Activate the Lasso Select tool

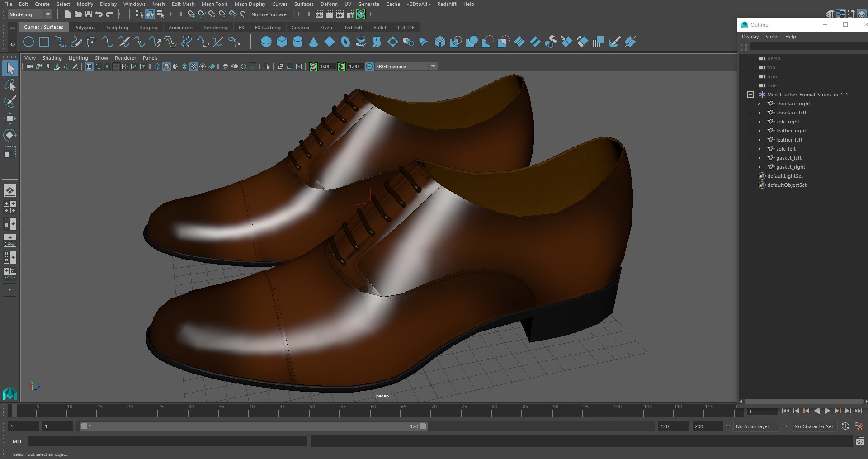point(10,85)
